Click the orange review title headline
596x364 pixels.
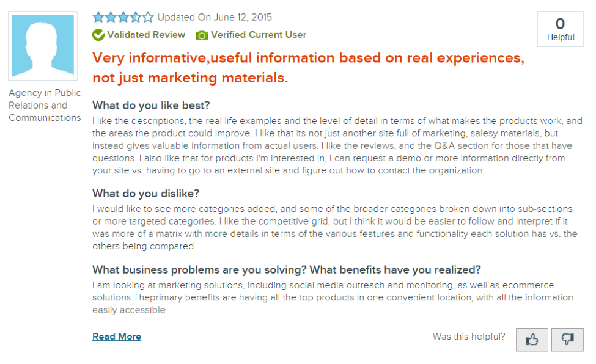(308, 68)
